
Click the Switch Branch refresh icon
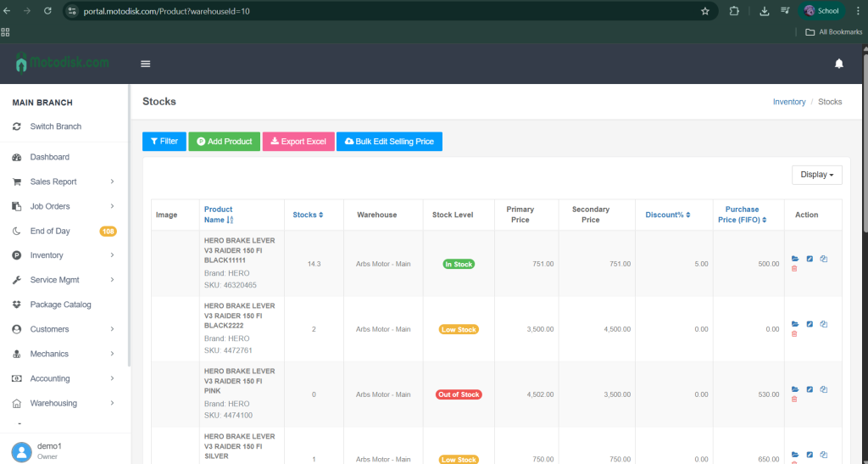click(x=17, y=126)
